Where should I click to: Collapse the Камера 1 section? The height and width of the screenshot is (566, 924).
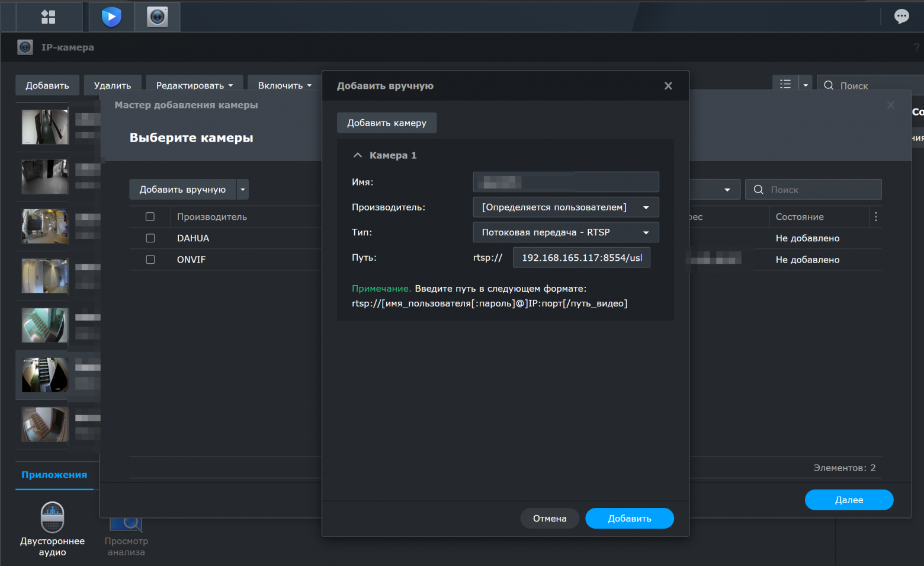click(357, 155)
